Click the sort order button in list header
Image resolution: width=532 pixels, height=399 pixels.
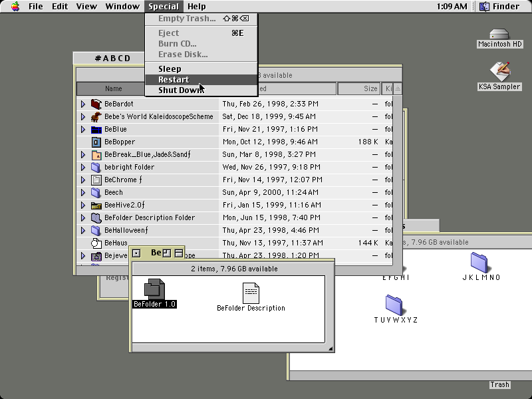tap(398, 88)
